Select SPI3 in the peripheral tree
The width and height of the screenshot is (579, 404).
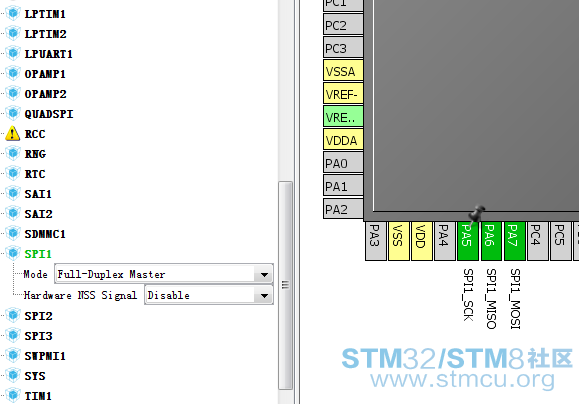38,336
